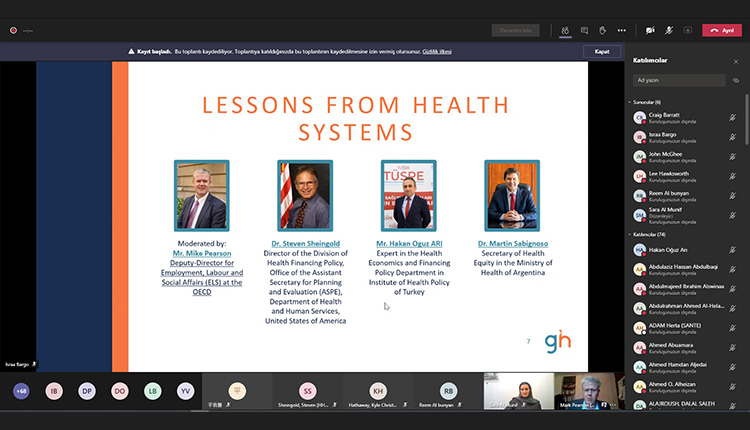Open the meeting chat icon
Viewport: 750px width, 430px height.
[584, 30]
